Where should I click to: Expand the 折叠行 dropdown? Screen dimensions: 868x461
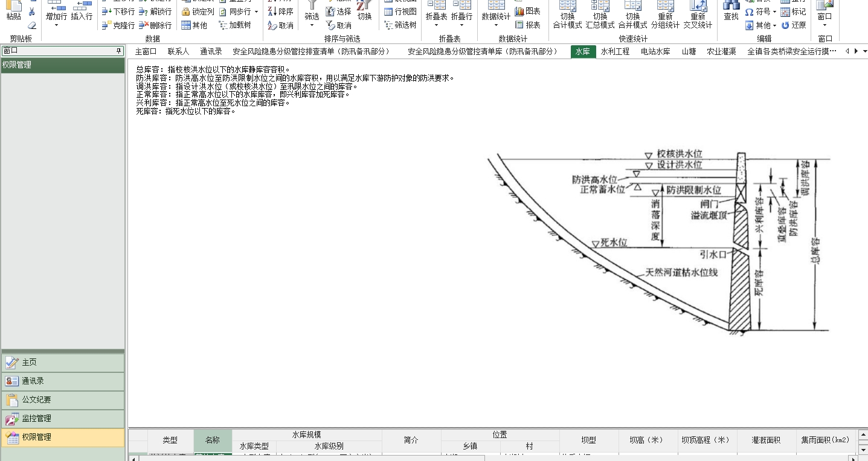(461, 25)
